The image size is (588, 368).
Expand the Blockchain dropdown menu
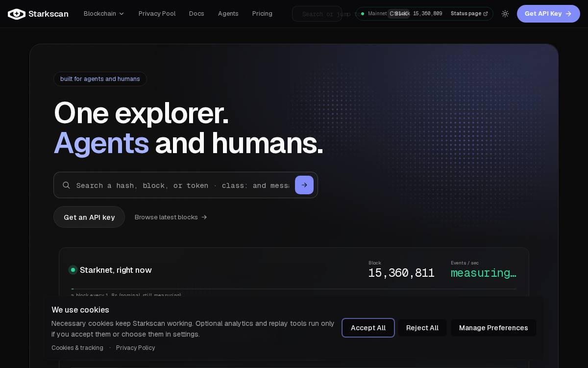click(x=104, y=14)
